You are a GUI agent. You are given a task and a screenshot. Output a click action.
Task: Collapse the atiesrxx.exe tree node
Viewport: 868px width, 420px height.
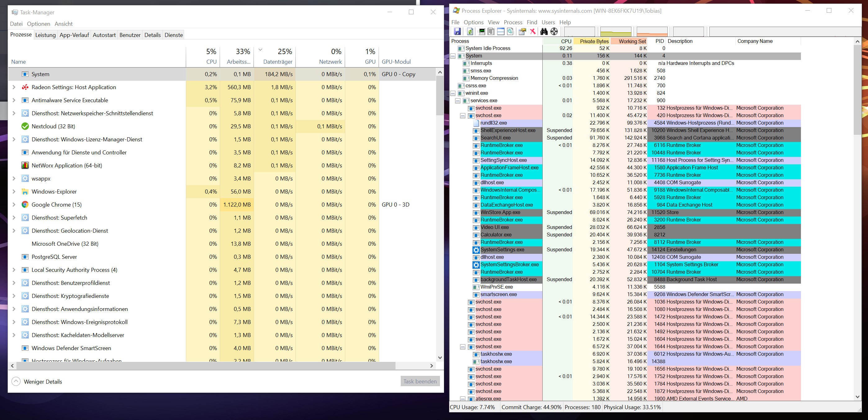(463, 399)
